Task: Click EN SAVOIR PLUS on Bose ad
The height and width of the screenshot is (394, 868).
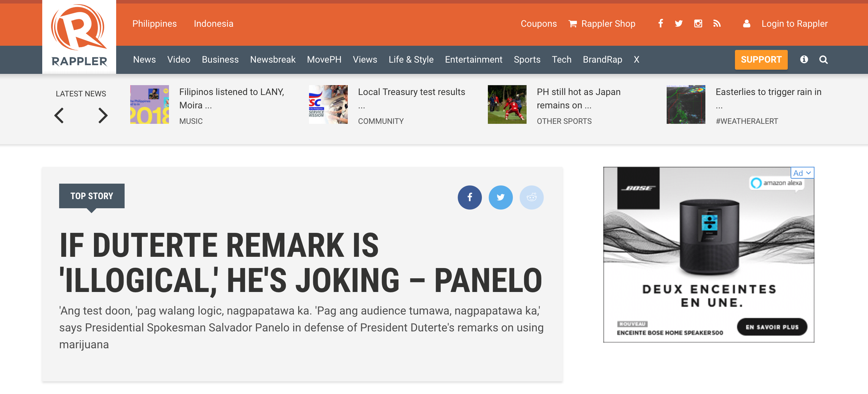Action: 772,327
